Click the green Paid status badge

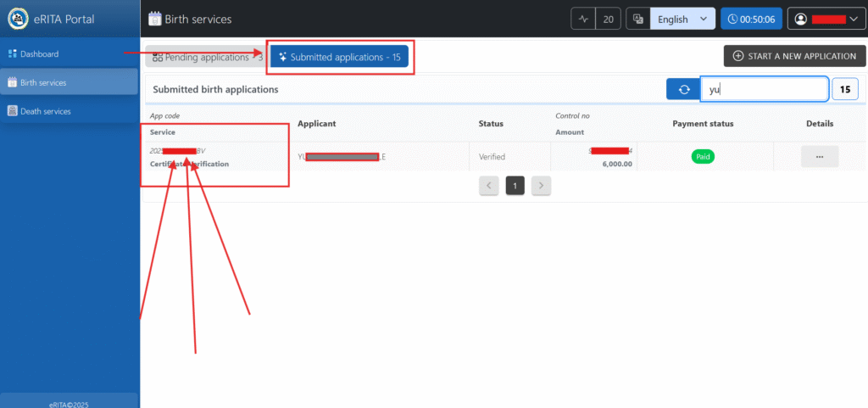[x=702, y=157]
